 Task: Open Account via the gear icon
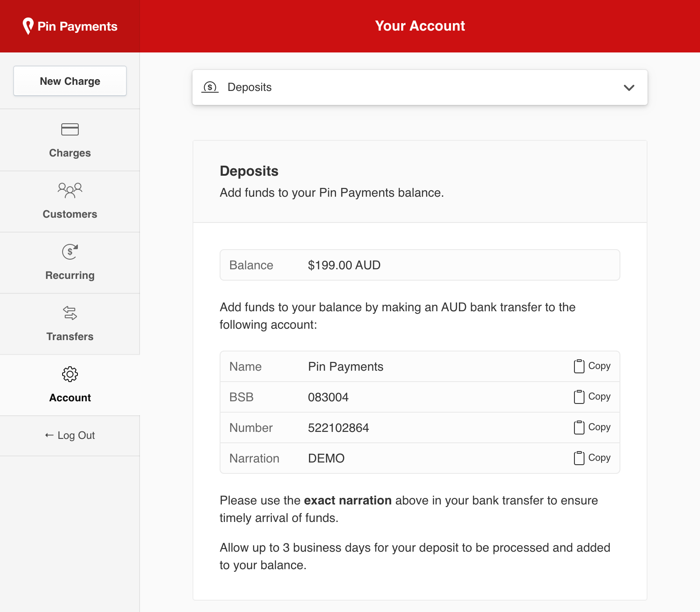70,374
